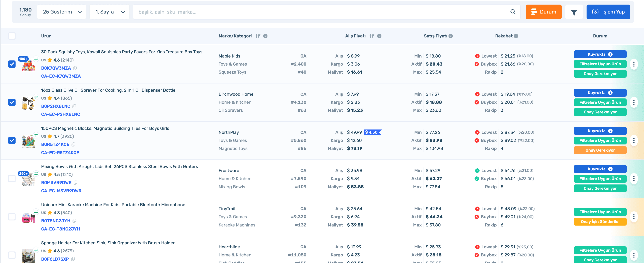Click the search magnifier icon
Image resolution: width=644 pixels, height=263 pixels.
coord(513,12)
